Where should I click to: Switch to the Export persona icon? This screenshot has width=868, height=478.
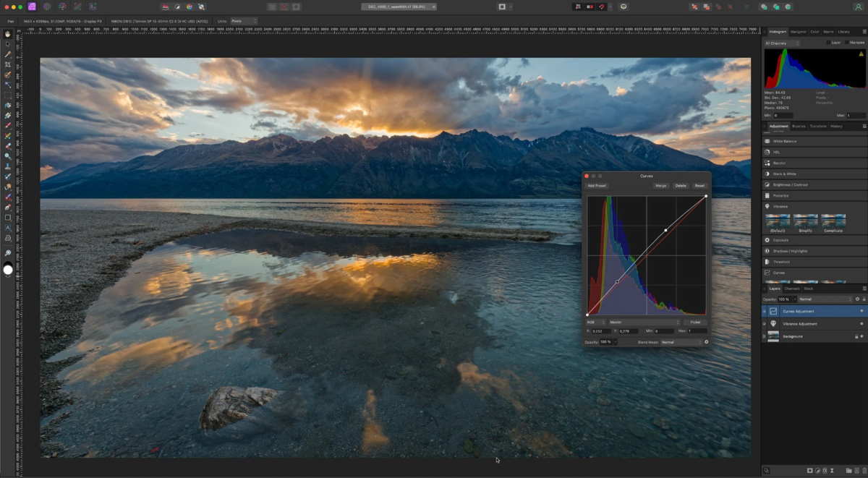(x=93, y=7)
